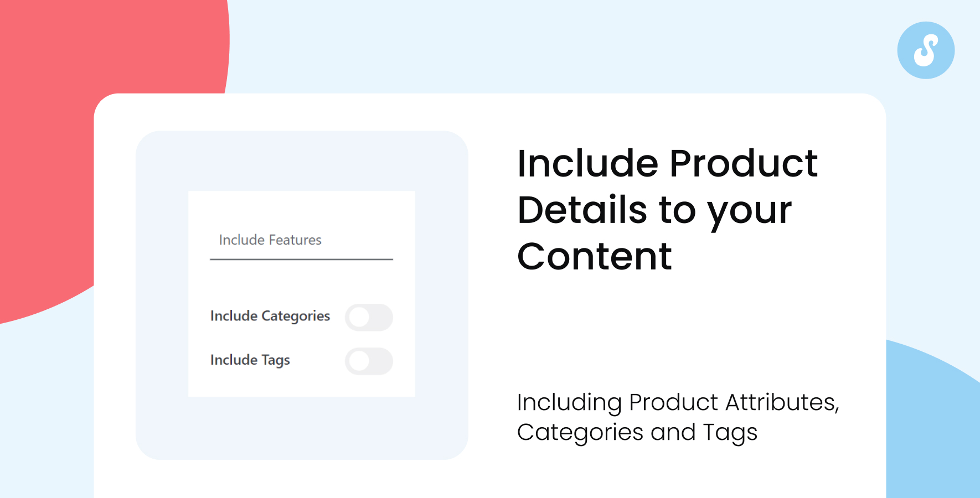Click the pale blue rounded panel's bottom margin
980x498 pixels.
point(302,428)
